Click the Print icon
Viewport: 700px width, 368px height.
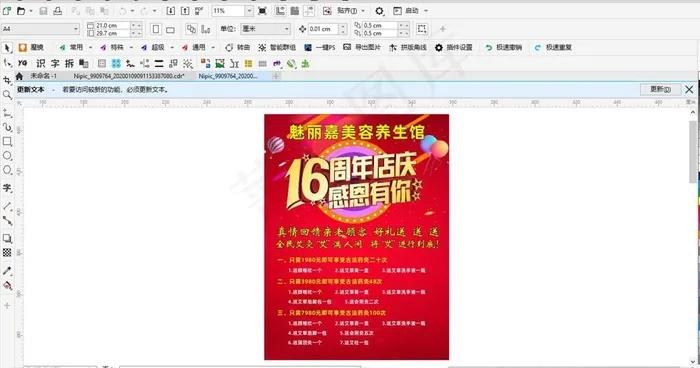point(58,11)
